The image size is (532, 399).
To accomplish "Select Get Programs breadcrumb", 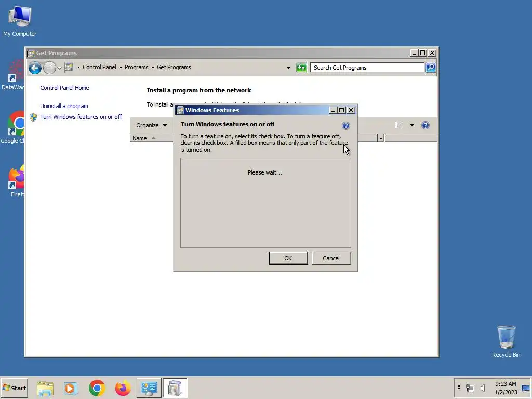I will click(x=174, y=67).
